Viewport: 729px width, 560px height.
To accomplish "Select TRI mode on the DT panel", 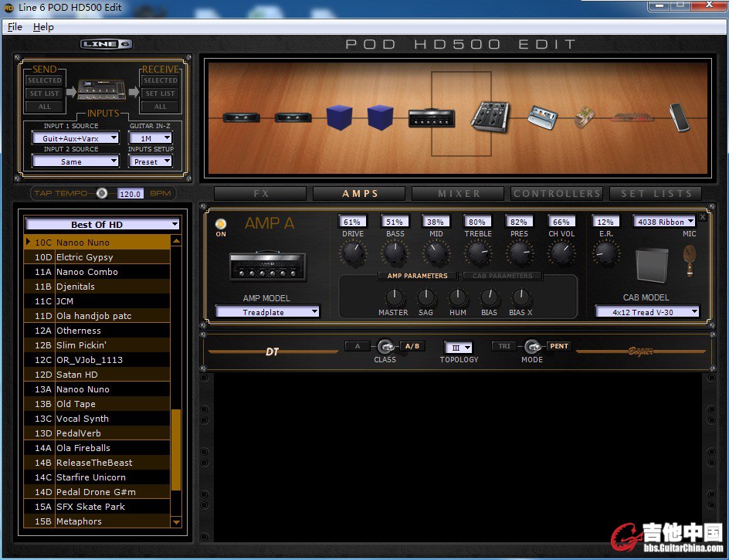I will (504, 346).
